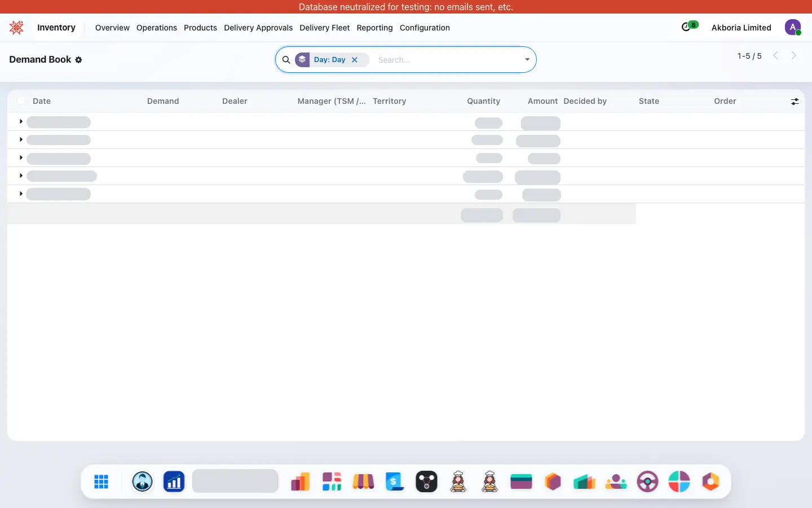Open the red and teal pie dock icon
The width and height of the screenshot is (812, 508).
(x=679, y=481)
